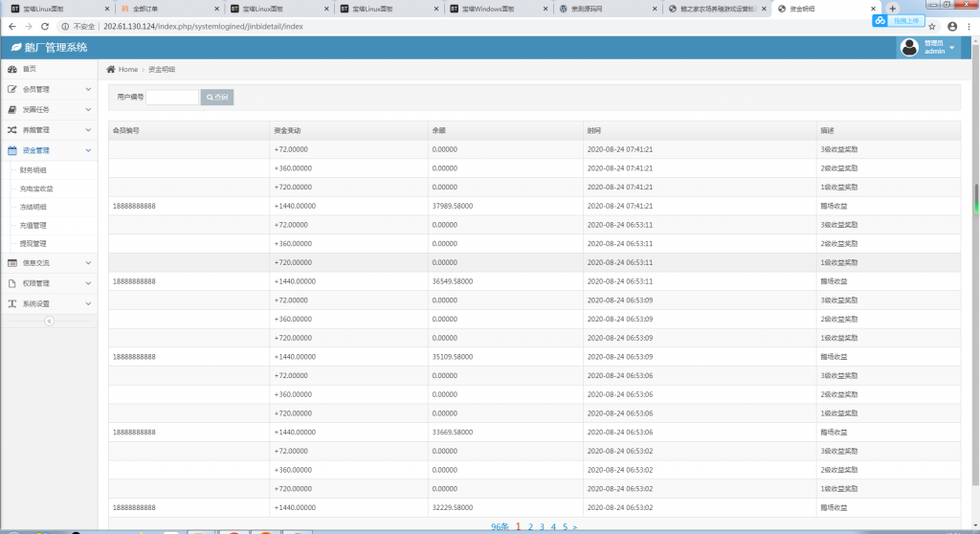This screenshot has width=980, height=534.
Task: Click the sidebar collapse circle icon
Action: 50,322
